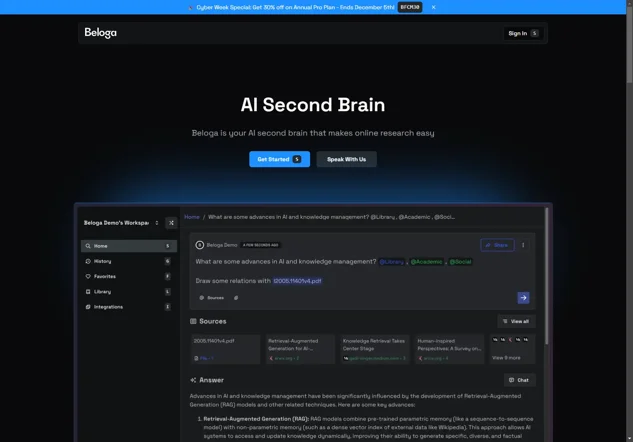Click the Sources section heading icon
This screenshot has width=633, height=442.
point(193,321)
